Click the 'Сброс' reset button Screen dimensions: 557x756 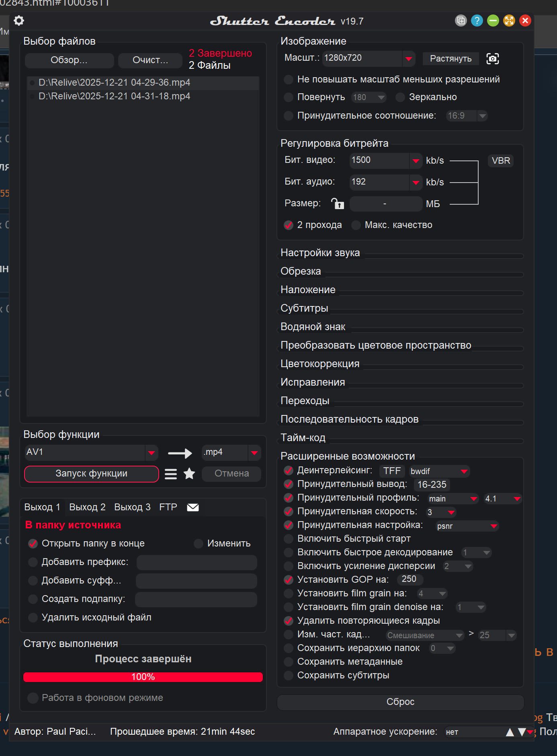(x=400, y=702)
